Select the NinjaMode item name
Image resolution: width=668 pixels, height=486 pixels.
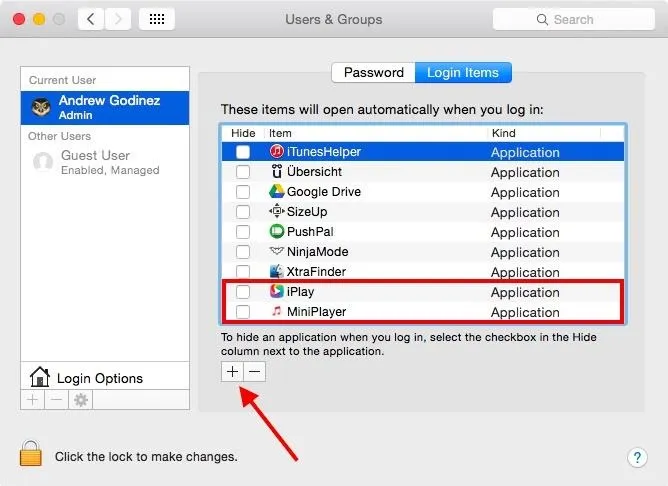click(318, 252)
